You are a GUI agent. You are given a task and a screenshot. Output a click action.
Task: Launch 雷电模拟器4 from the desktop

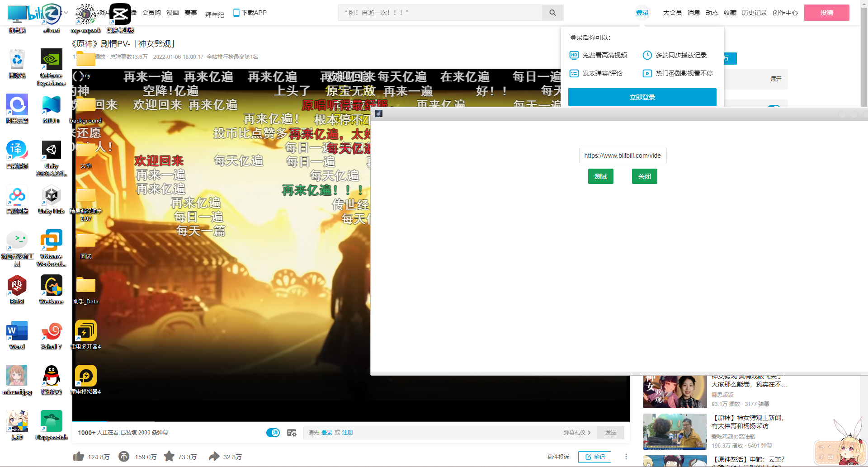point(85,380)
